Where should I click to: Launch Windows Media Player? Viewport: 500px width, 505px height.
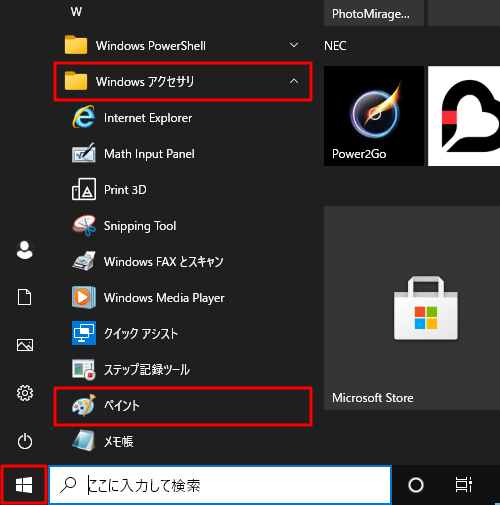(183, 298)
